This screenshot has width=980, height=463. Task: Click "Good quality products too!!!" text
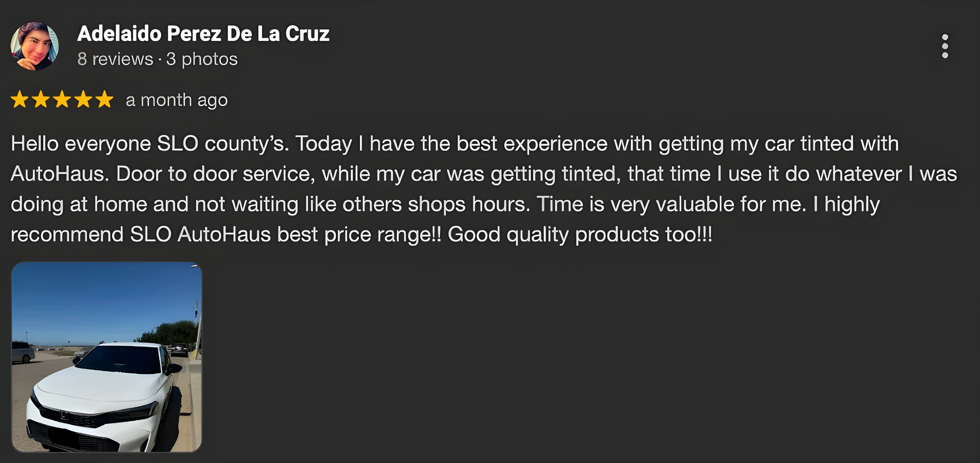click(579, 234)
